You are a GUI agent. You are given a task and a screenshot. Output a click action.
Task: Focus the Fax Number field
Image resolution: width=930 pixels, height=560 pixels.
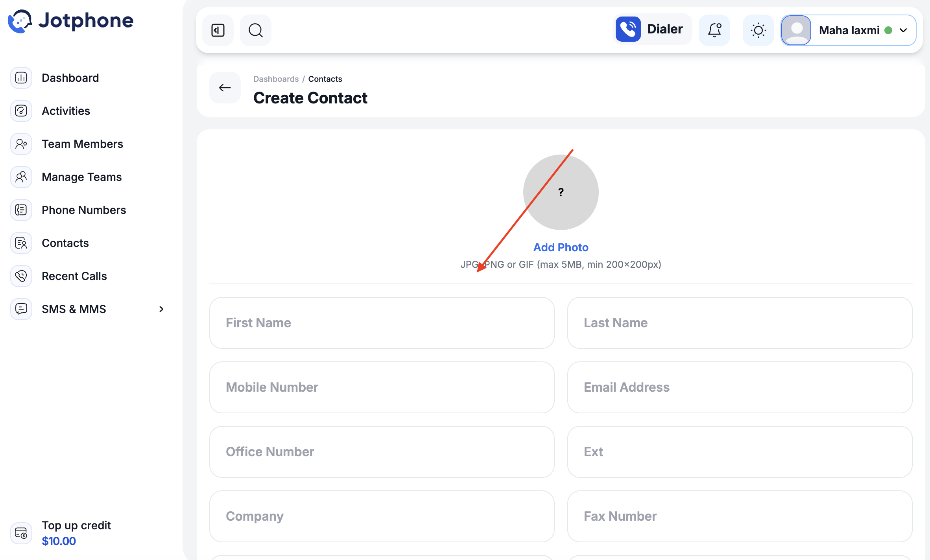coord(740,516)
